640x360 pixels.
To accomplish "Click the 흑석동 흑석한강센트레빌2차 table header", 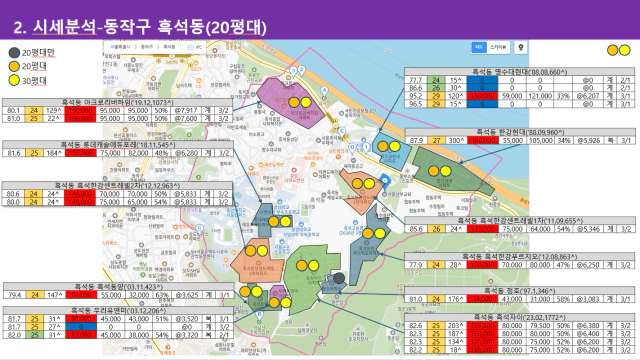I will click(118, 186).
